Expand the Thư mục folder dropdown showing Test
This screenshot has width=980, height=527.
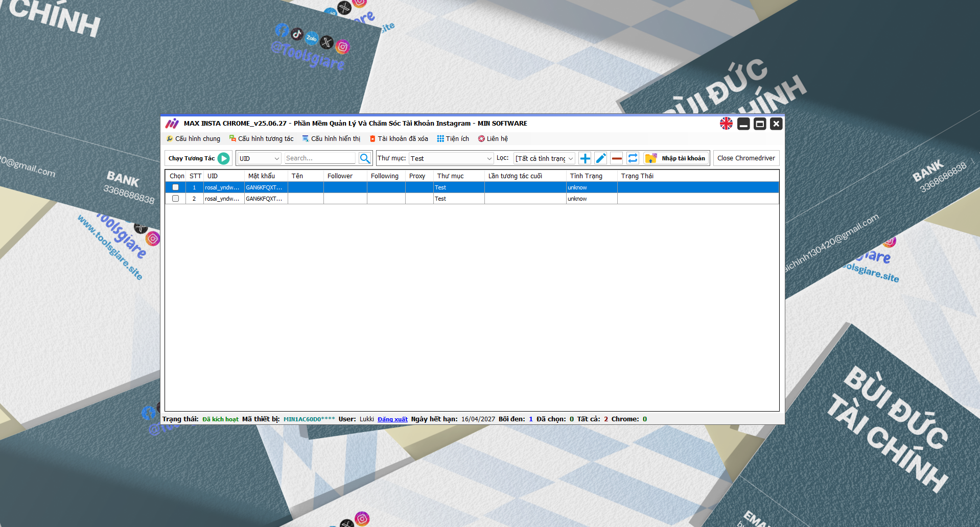click(451, 158)
